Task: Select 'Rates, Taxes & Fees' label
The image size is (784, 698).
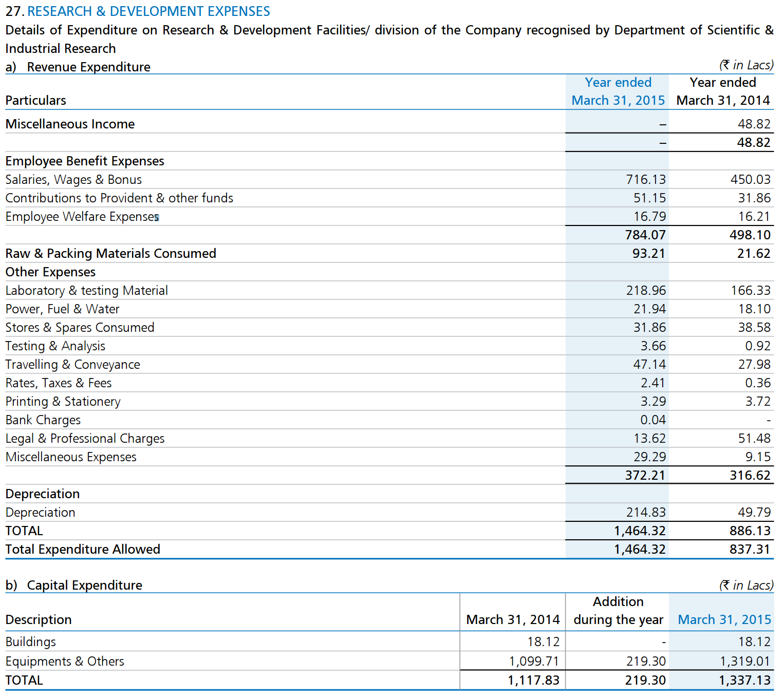Action: tap(59, 383)
